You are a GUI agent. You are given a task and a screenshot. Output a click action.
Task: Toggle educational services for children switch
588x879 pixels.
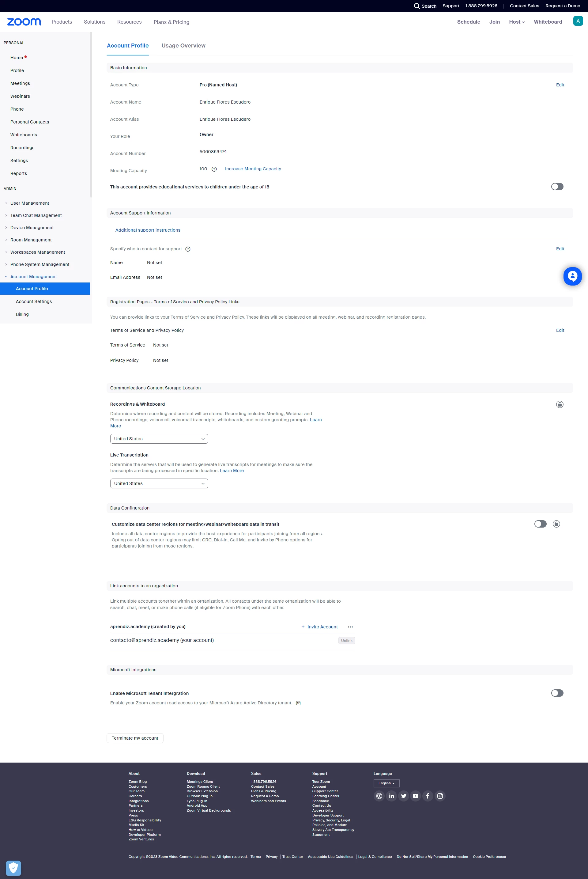pyautogui.click(x=557, y=187)
